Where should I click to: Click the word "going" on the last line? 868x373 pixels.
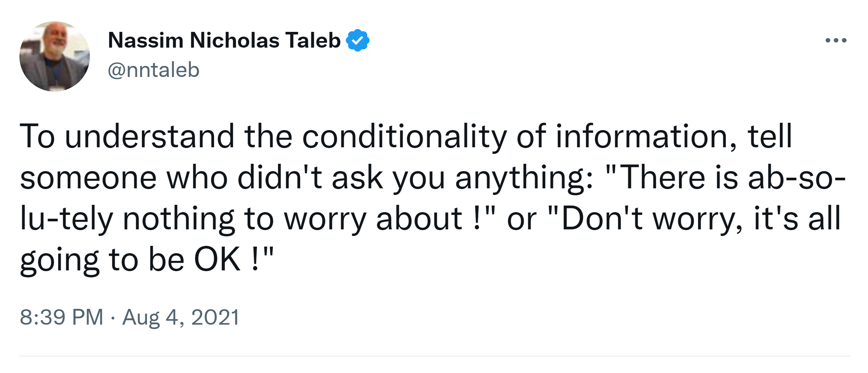coord(59,260)
